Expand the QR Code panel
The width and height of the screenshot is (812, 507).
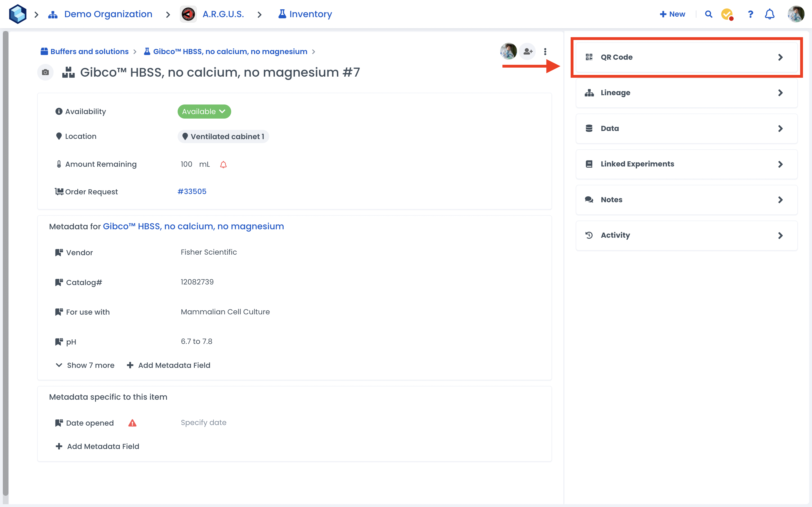[x=686, y=57]
